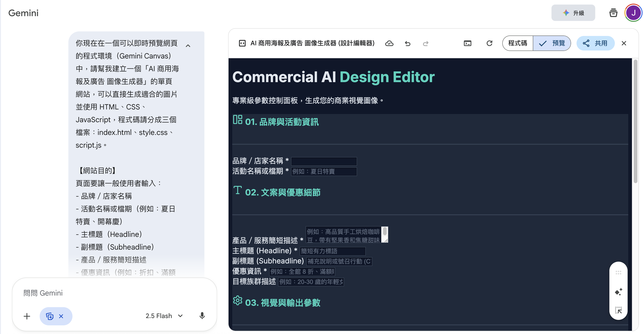Click the 品牌 / 店家名稱 input field
This screenshot has height=334, width=644.
coord(324,161)
